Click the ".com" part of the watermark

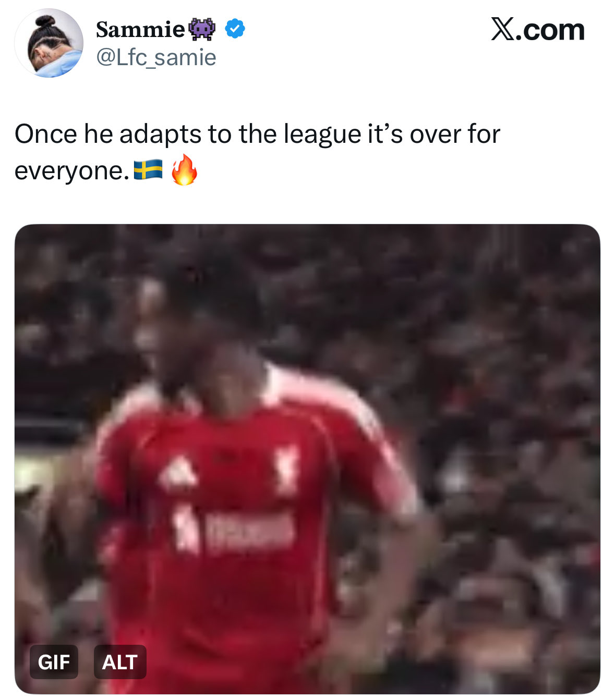pos(551,30)
